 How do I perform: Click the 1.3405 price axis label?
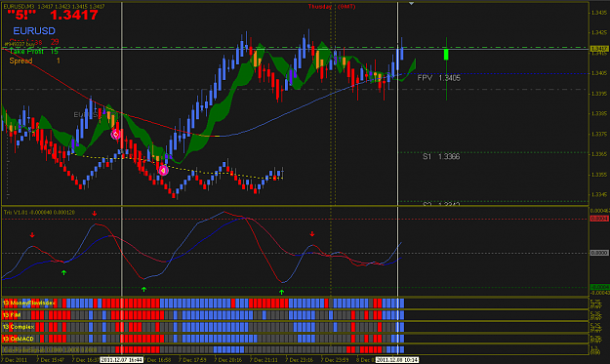599,73
